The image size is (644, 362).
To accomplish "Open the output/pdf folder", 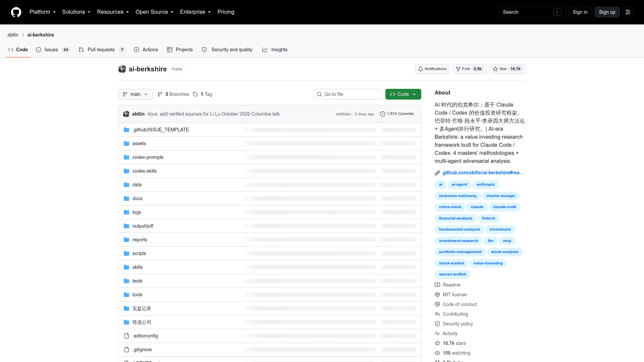I will point(143,226).
